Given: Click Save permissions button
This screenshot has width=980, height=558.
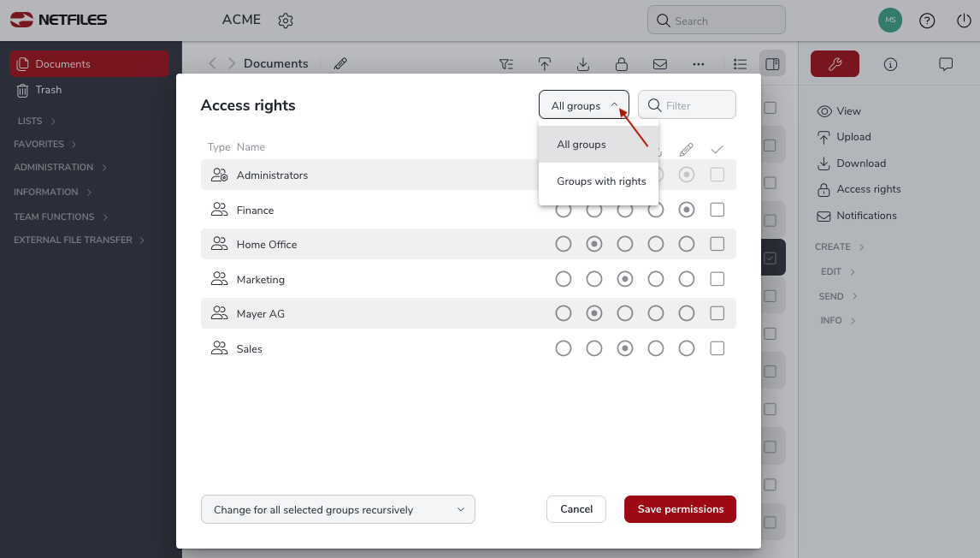Looking at the screenshot, I should pyautogui.click(x=680, y=509).
